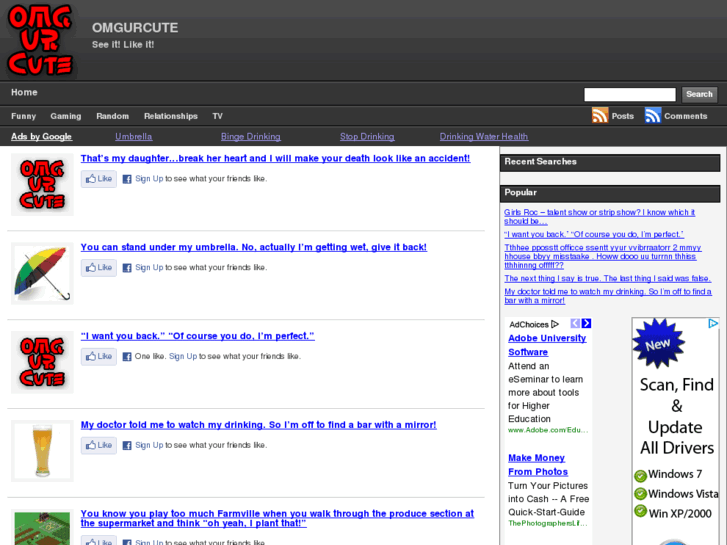
Task: Click the OMG UR CUTE site logo
Action: click(40, 40)
